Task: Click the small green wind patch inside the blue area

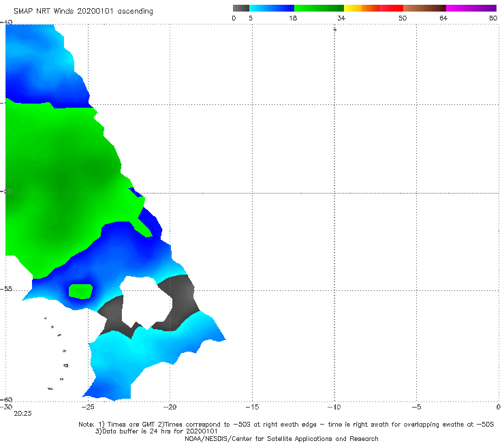Action: coord(80,291)
